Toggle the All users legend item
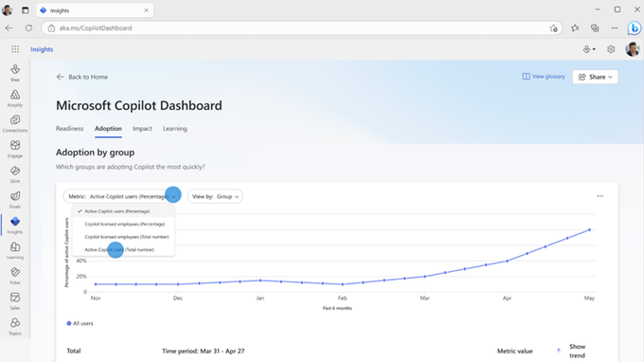Viewport: 644px width, 362px height. coord(80,323)
